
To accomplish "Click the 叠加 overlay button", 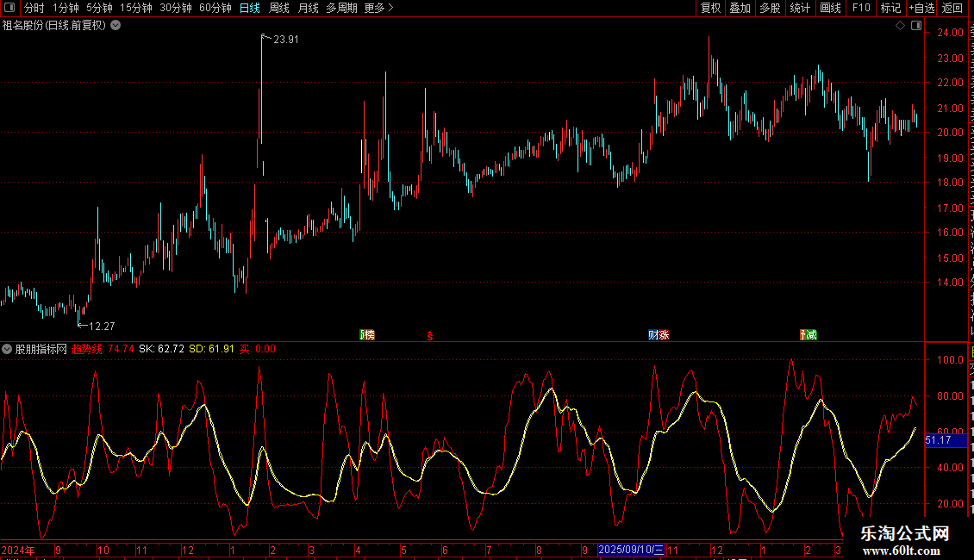I will click(x=740, y=8).
